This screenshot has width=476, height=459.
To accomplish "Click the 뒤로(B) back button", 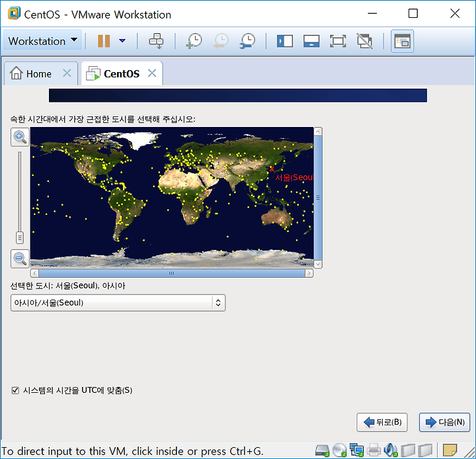I will pos(382,422).
